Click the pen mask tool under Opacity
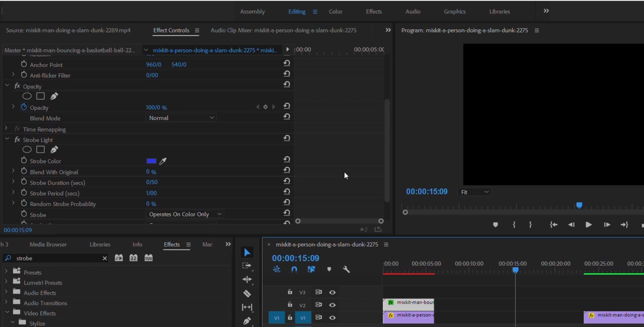644x327 pixels. (54, 96)
